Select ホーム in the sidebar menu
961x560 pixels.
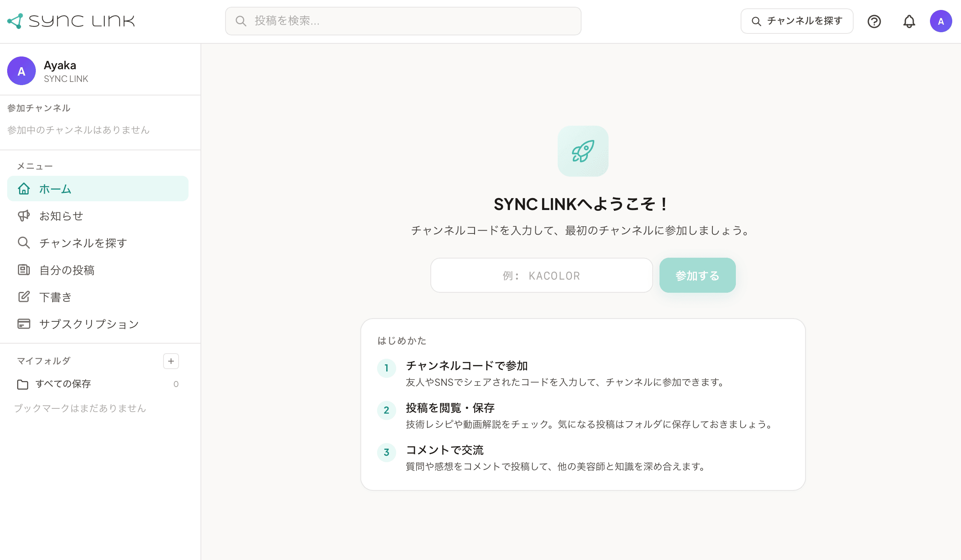point(56,189)
